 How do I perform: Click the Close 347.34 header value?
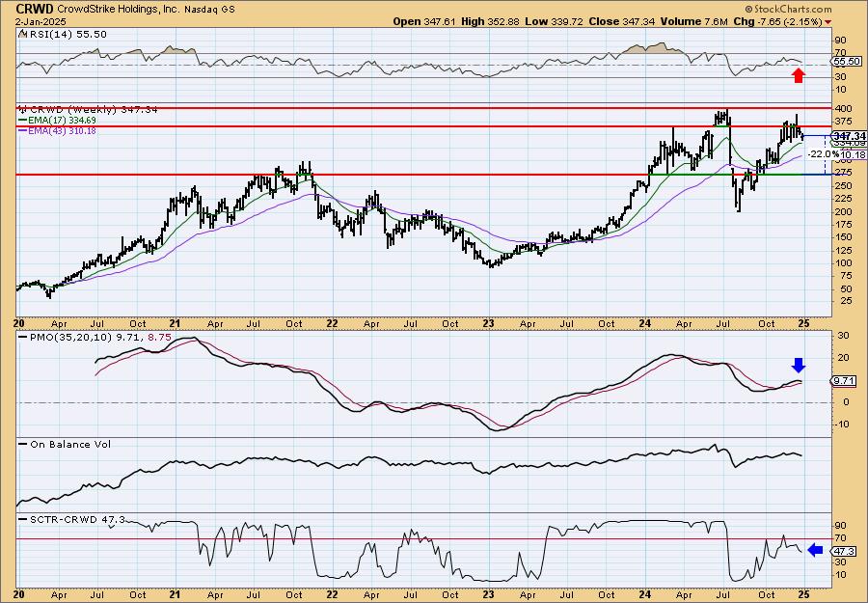click(622, 21)
